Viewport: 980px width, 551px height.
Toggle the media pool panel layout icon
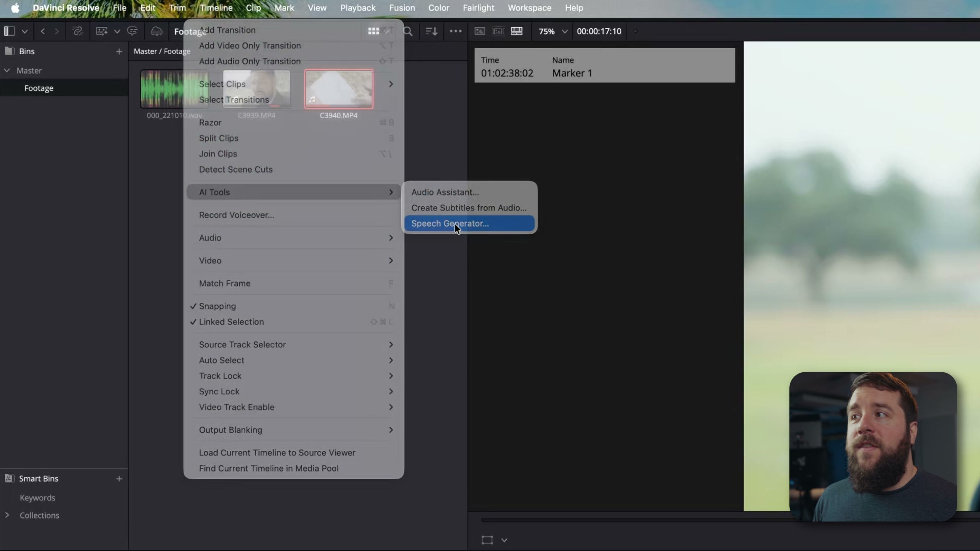pyautogui.click(x=9, y=31)
